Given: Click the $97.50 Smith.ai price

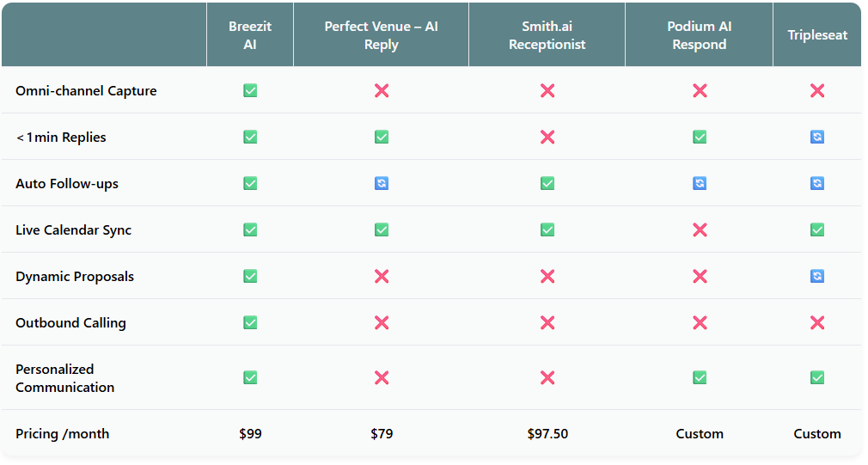Looking at the screenshot, I should [547, 433].
